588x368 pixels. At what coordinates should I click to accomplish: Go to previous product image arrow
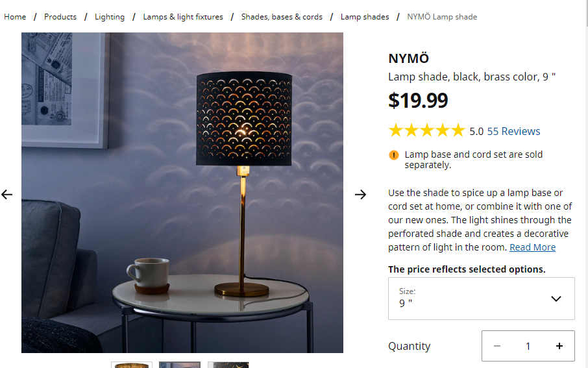coord(7,194)
